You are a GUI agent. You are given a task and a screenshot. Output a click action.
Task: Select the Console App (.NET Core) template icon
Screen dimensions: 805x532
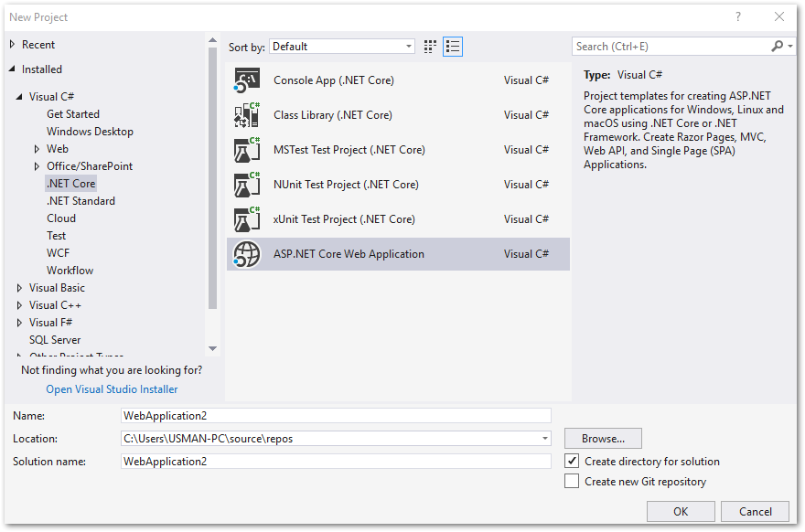coord(245,80)
